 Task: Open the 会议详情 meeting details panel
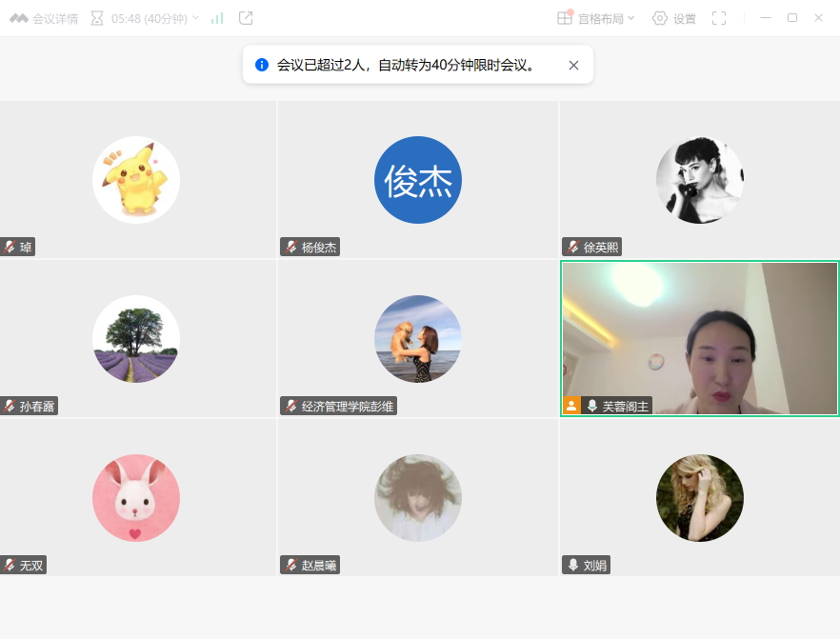(x=44, y=18)
